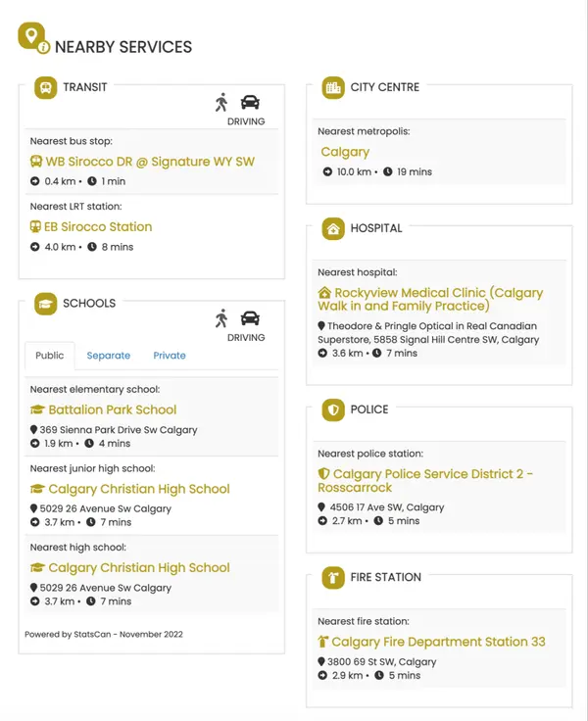This screenshot has width=588, height=721.
Task: Switch to the Private schools tab
Action: coord(170,356)
